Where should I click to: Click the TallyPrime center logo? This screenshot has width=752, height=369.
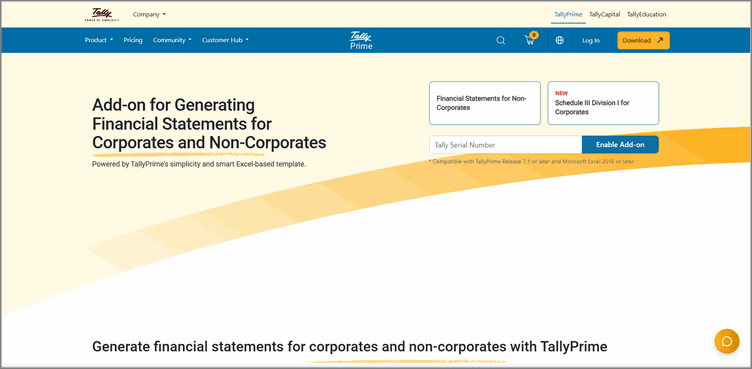pyautogui.click(x=361, y=40)
